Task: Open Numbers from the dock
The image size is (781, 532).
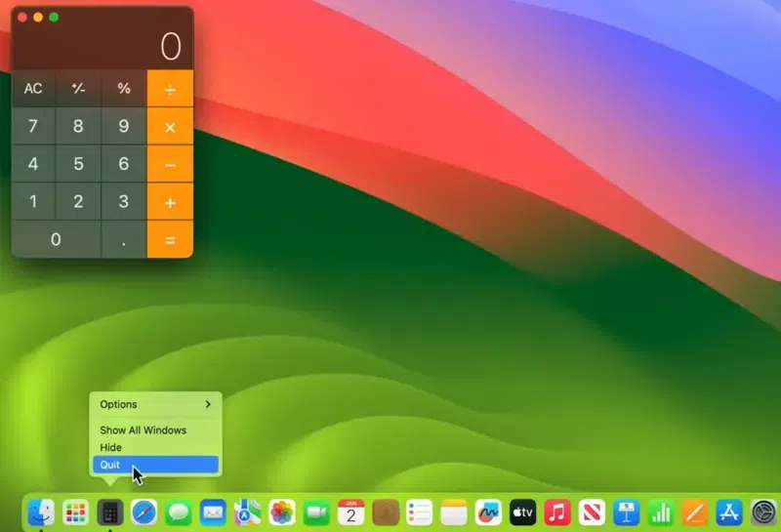Action: [x=661, y=512]
